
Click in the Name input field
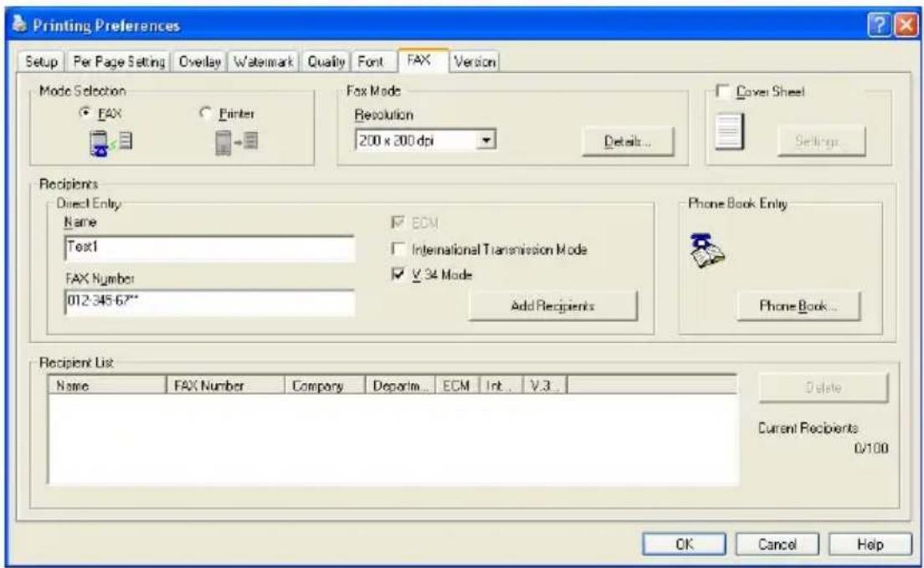point(210,248)
